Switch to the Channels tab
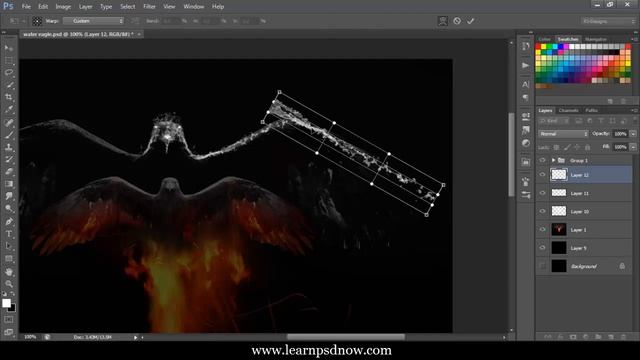640x360 pixels. click(x=569, y=111)
